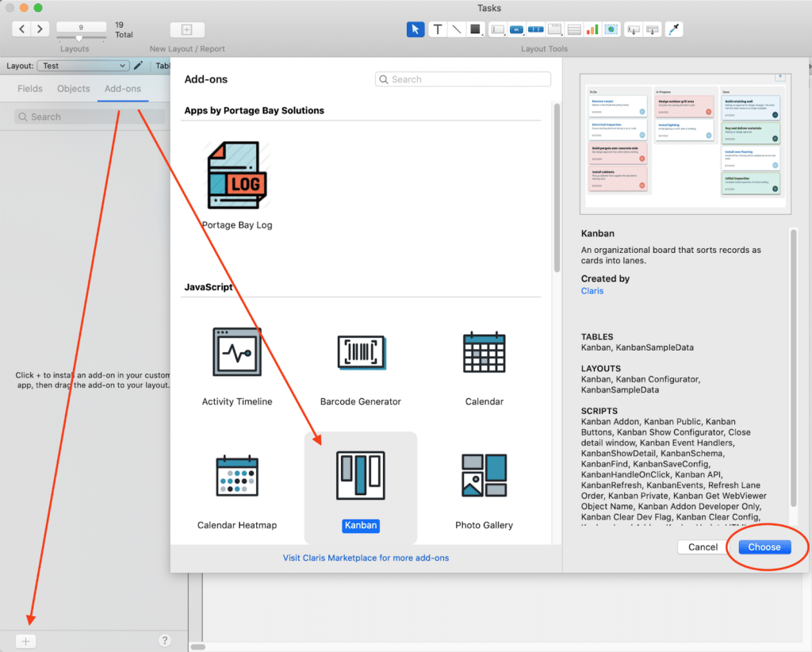Click the 'Created by' label
Viewport: 812px width, 652px height.
point(605,278)
